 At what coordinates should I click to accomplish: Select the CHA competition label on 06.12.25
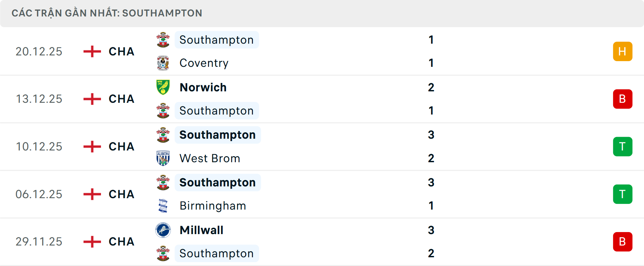pyautogui.click(x=121, y=194)
